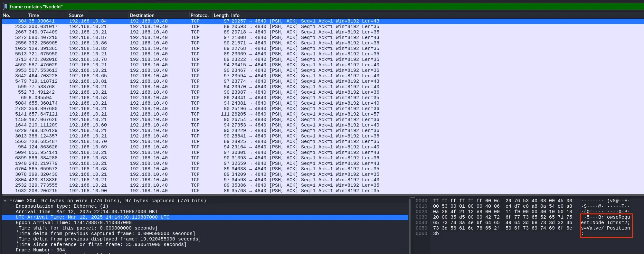
Task: Sort packets by the Source column header
Action: [x=98, y=15]
